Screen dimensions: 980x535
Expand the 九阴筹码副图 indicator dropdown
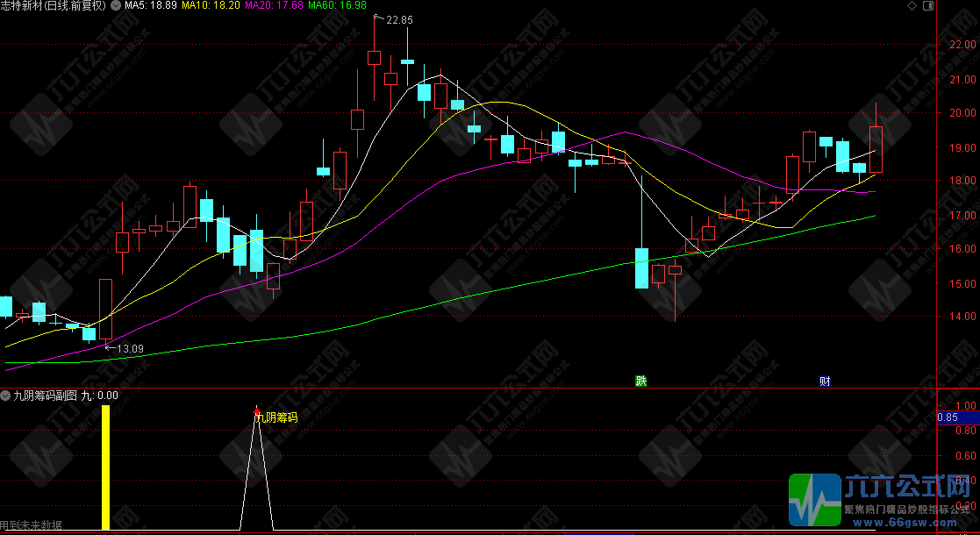(5, 396)
